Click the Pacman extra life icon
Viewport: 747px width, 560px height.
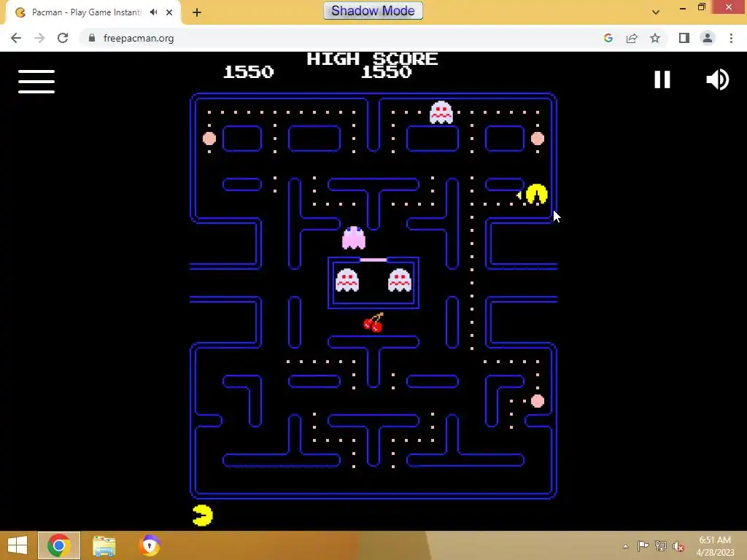click(x=203, y=516)
